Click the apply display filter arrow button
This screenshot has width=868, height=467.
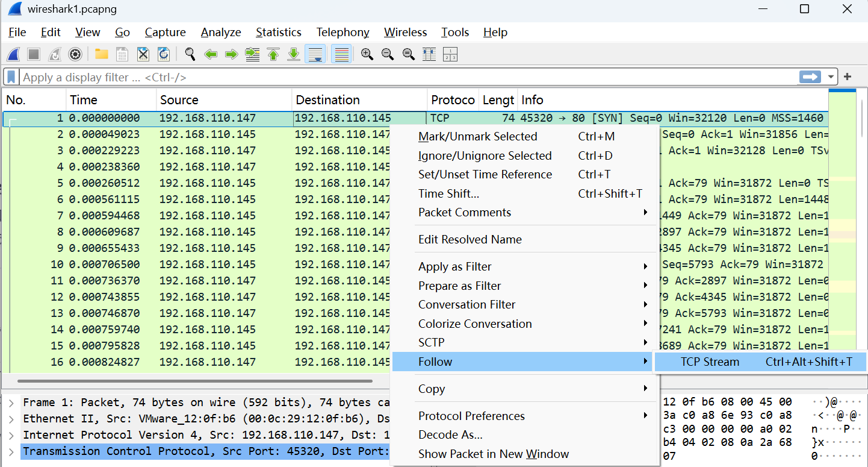coord(810,77)
